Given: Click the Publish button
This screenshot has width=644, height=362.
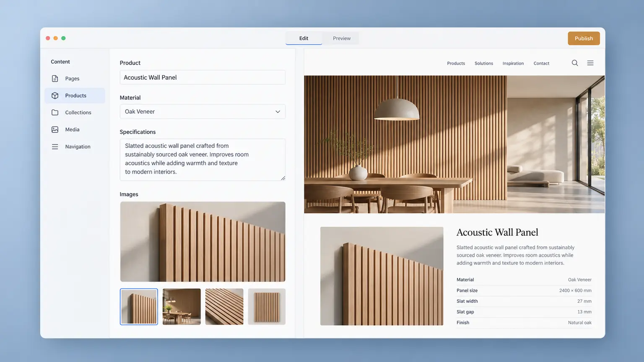Looking at the screenshot, I should coord(584,38).
